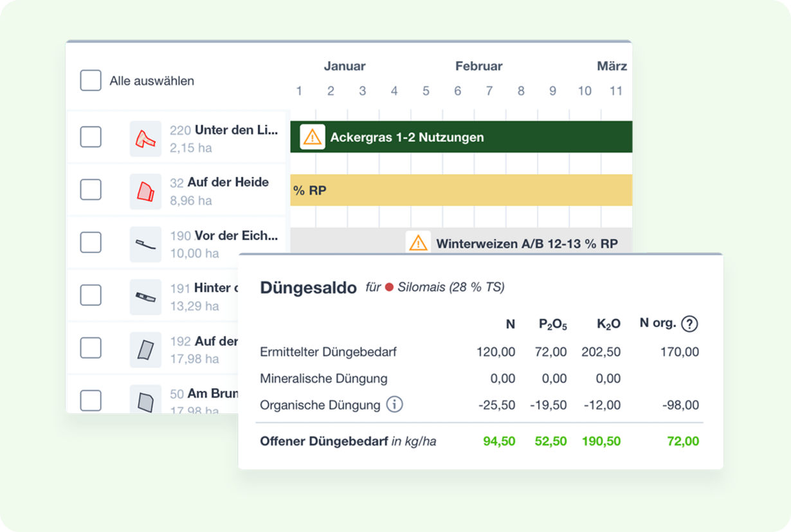This screenshot has height=532, width=791.
Task: Click the K2O column header
Action: pyautogui.click(x=608, y=324)
